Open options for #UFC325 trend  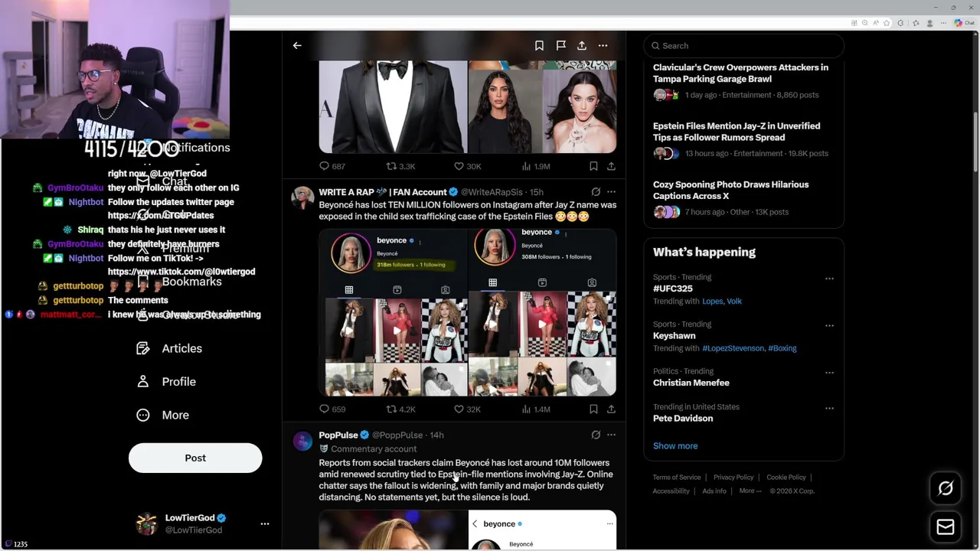(829, 279)
